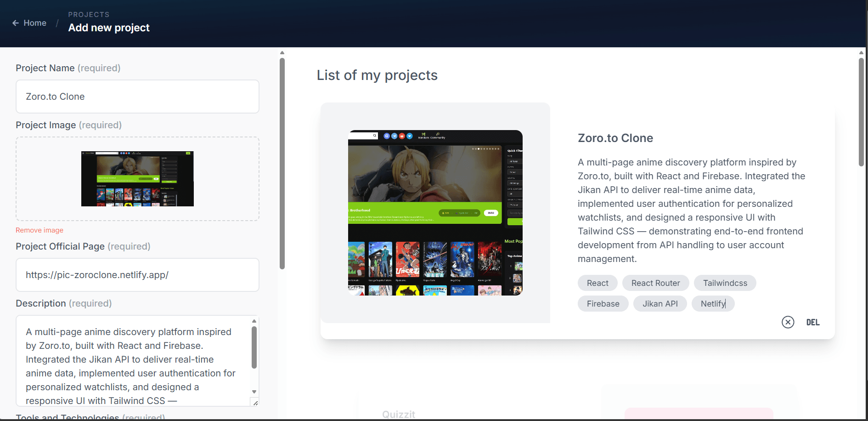Click the Zoro.to Clone card description paragraph
Screen dimensions: 868x421
click(692, 210)
